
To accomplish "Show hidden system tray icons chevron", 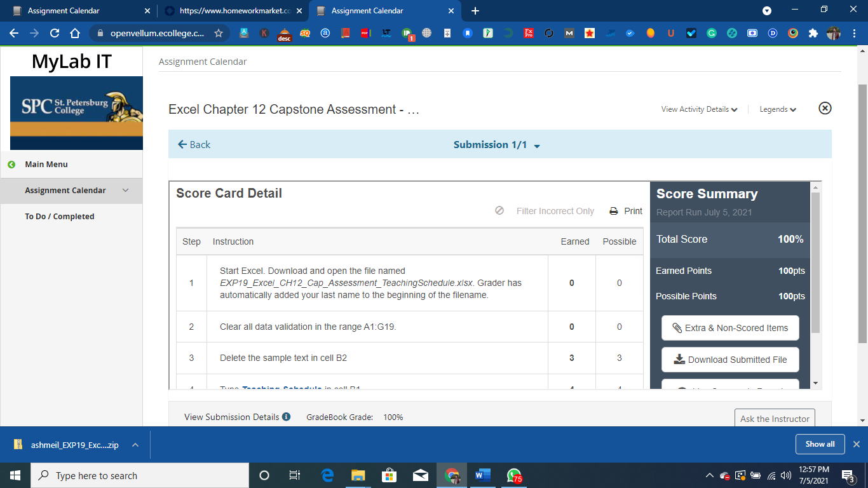I will click(709, 475).
